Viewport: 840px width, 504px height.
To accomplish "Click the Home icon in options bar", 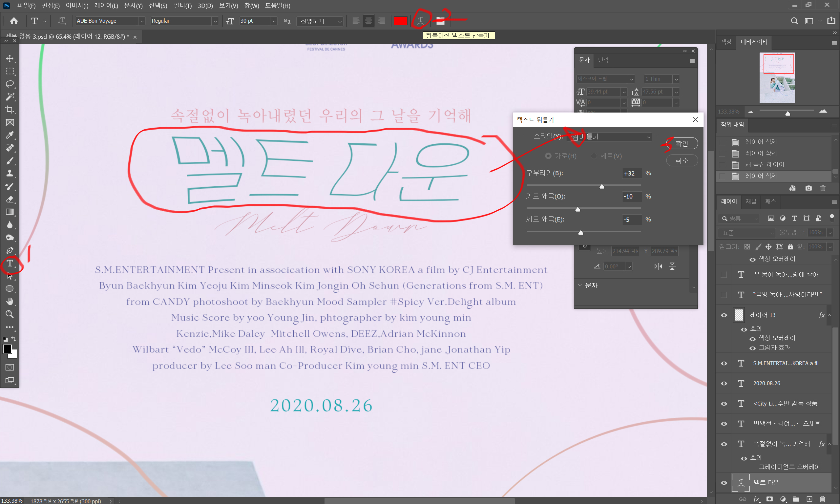I will pos(14,21).
